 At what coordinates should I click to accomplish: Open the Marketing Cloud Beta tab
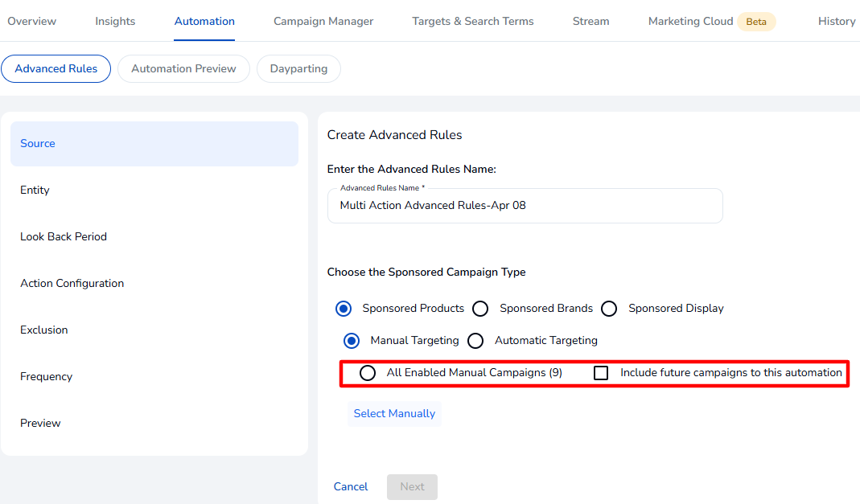pos(711,21)
